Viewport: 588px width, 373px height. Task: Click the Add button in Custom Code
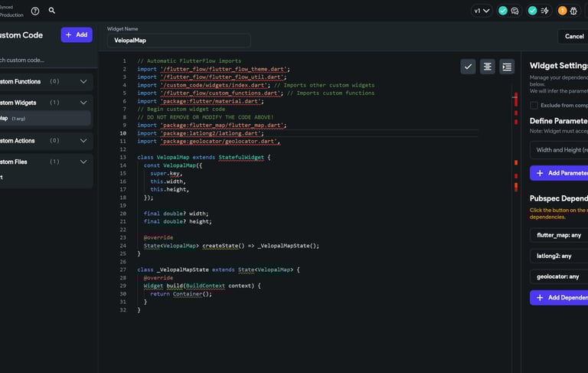point(77,34)
